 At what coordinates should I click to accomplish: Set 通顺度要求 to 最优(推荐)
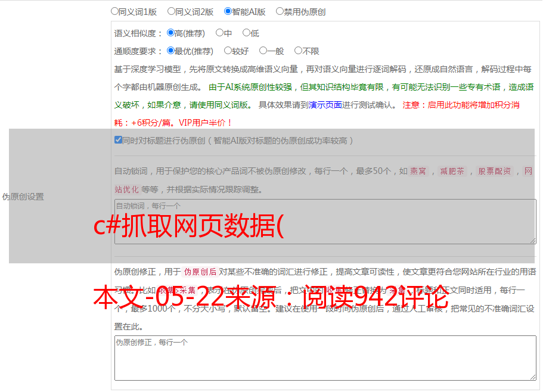[x=170, y=51]
